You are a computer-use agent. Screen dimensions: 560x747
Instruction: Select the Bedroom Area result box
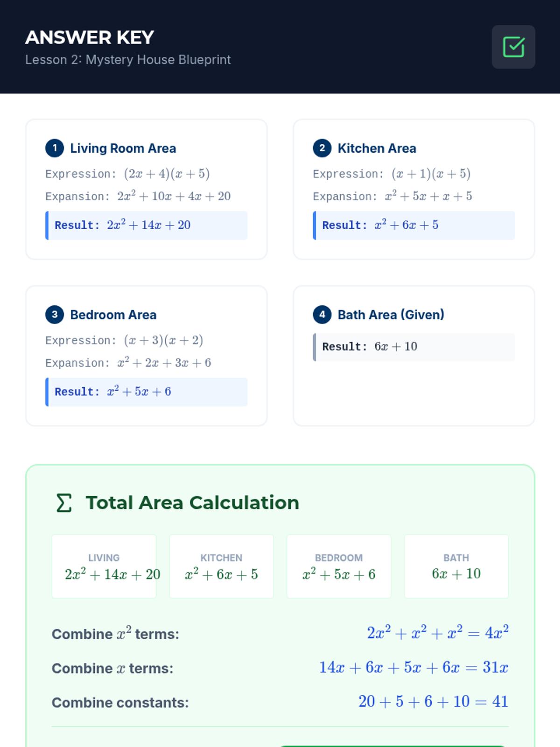pyautogui.click(x=147, y=392)
